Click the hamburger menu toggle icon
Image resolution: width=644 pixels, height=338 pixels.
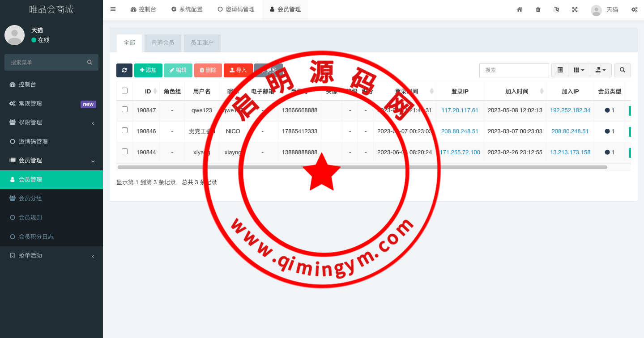pos(113,9)
